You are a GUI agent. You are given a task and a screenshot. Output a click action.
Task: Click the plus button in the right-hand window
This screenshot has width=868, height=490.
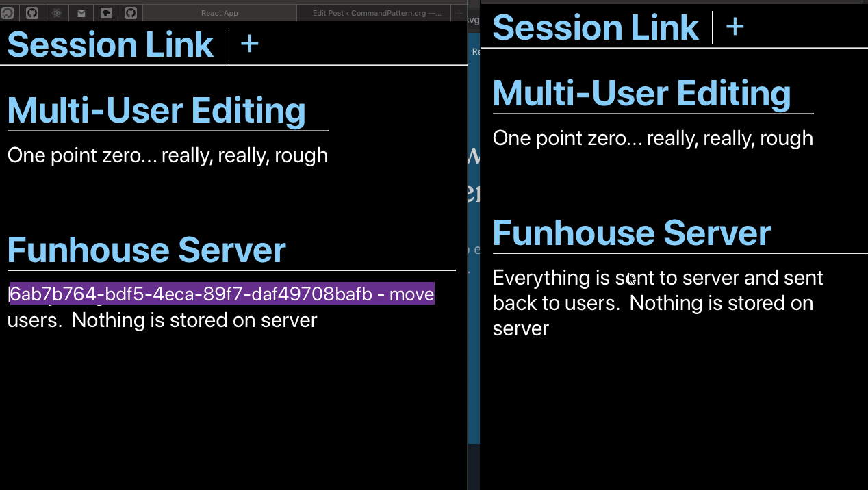tap(735, 27)
